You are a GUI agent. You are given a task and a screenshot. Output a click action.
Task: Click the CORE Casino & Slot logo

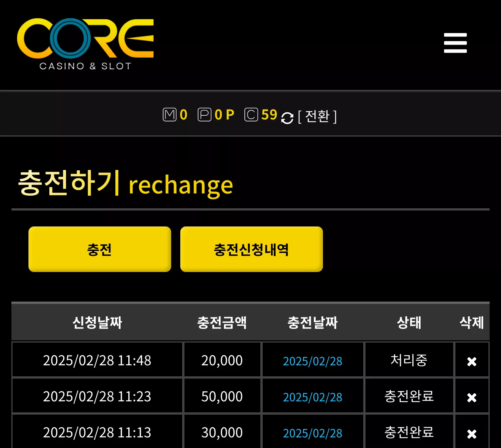tap(85, 44)
